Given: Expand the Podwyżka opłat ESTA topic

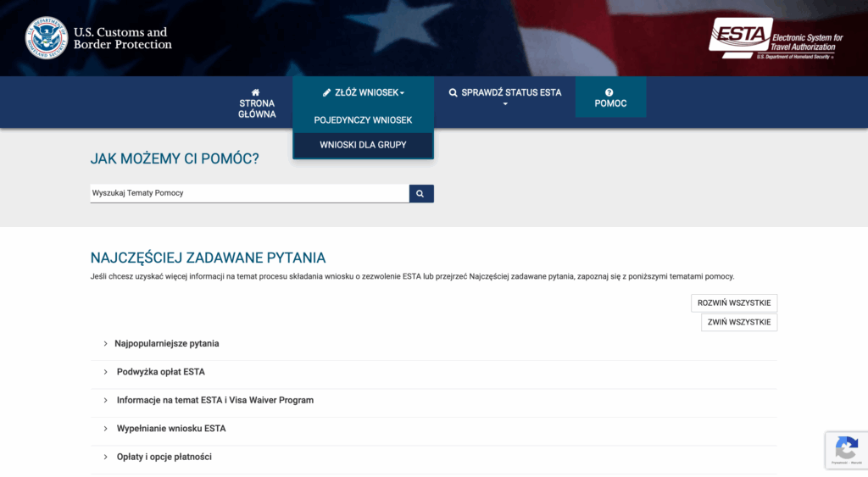Looking at the screenshot, I should (x=160, y=372).
